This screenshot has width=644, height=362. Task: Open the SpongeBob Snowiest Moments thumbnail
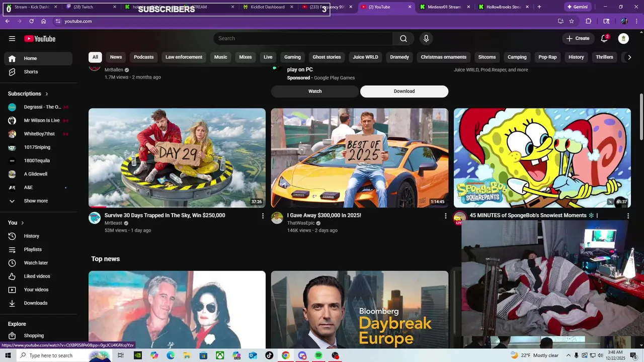pyautogui.click(x=542, y=158)
